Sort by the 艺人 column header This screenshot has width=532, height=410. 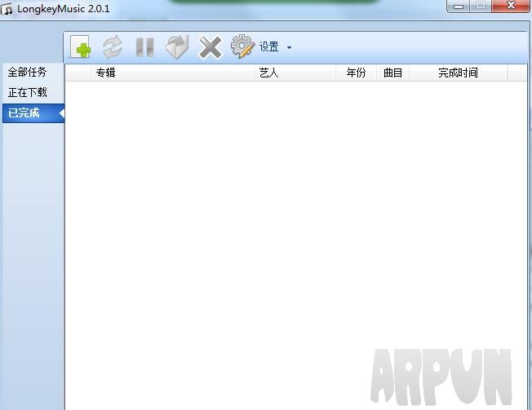click(x=295, y=73)
